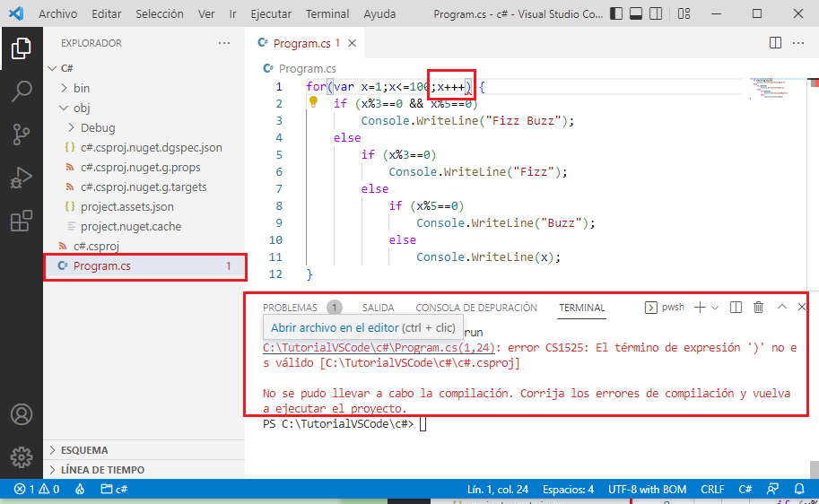Screen dimensions: 819x504
Task: Open c#.csproj.nuget.g.targets file
Action: [x=144, y=187]
